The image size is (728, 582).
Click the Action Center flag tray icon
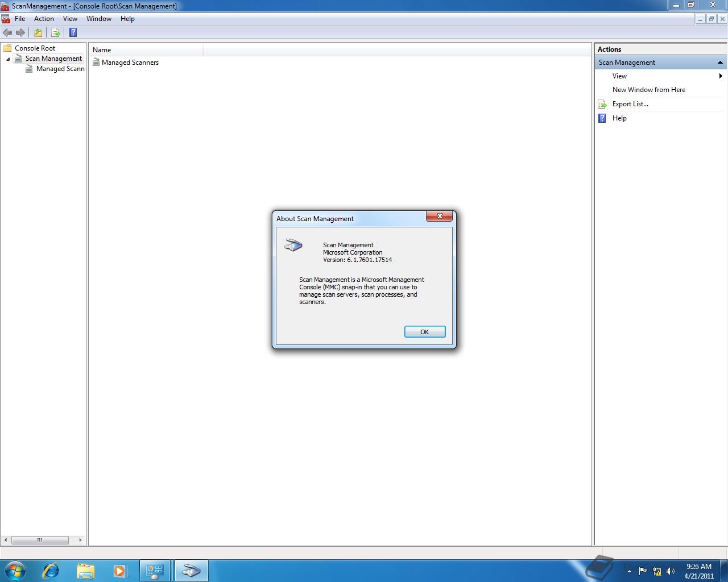pos(643,571)
